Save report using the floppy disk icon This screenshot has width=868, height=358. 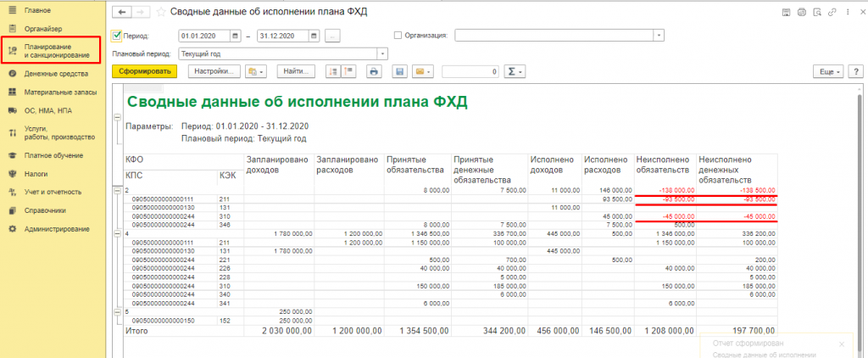399,72
